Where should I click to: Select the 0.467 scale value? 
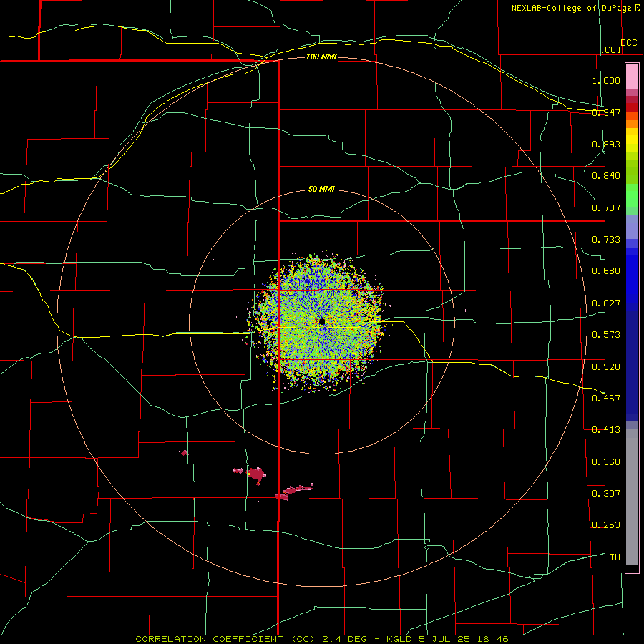click(x=606, y=398)
